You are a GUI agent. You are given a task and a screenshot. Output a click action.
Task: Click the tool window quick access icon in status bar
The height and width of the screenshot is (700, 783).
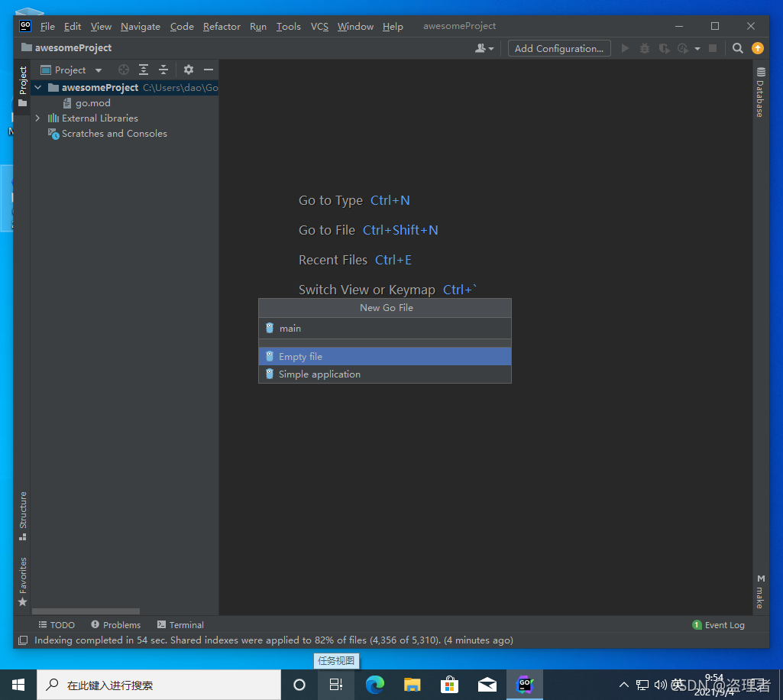[23, 640]
